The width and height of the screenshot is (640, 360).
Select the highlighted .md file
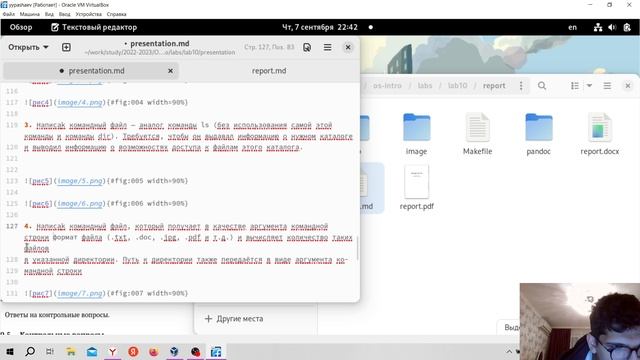(372, 188)
